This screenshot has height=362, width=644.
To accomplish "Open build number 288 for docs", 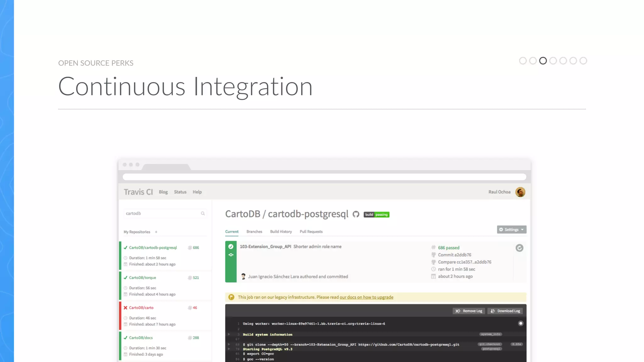I will pos(193,338).
